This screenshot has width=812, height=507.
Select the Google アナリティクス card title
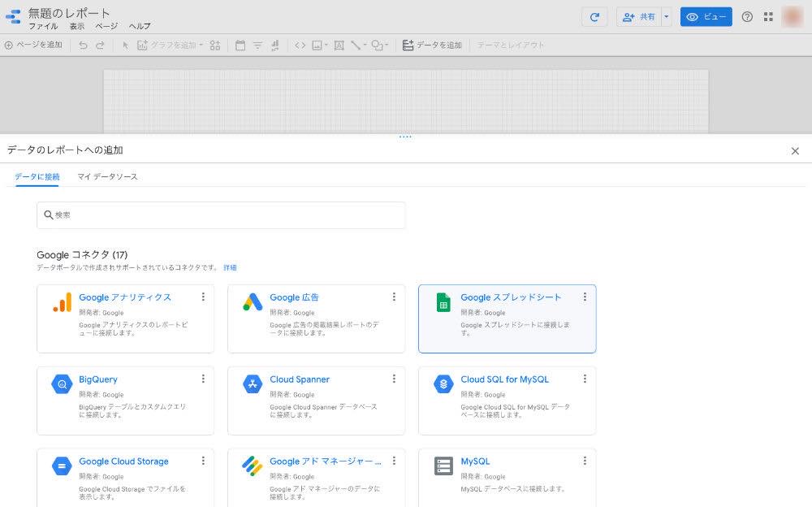point(125,297)
